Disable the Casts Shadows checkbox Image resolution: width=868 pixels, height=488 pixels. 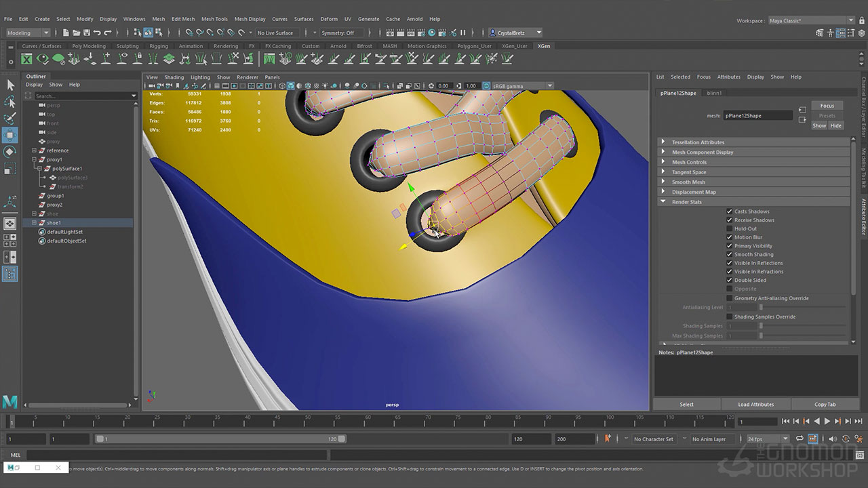pyautogui.click(x=730, y=211)
